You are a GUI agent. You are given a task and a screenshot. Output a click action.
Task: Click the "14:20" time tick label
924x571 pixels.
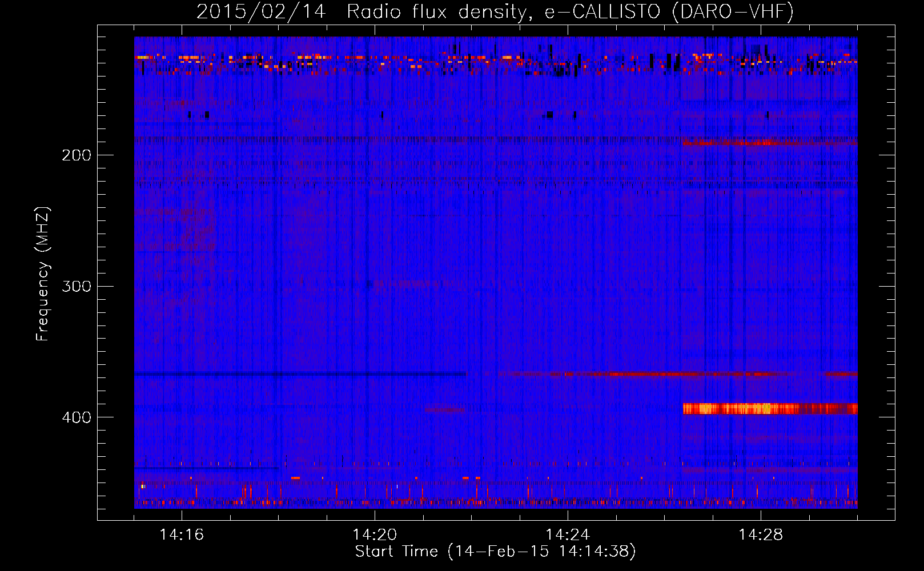pos(375,534)
